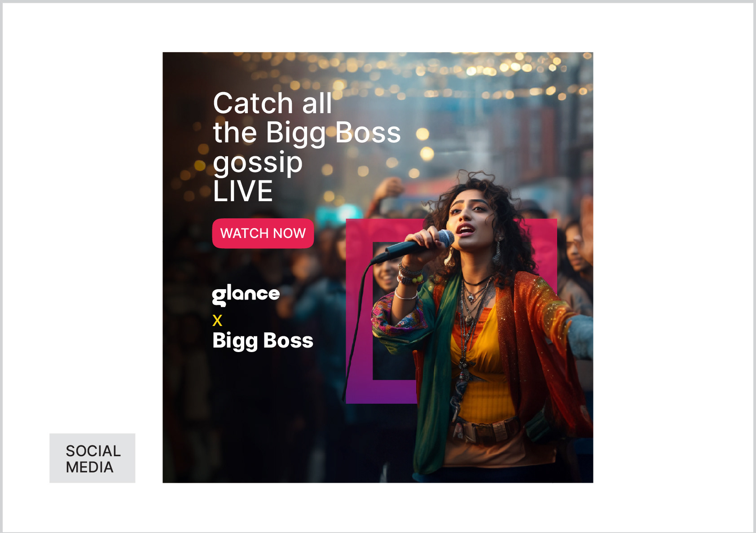Click the yellow X separator
Image resolution: width=756 pixels, height=533 pixels.
coord(217,321)
